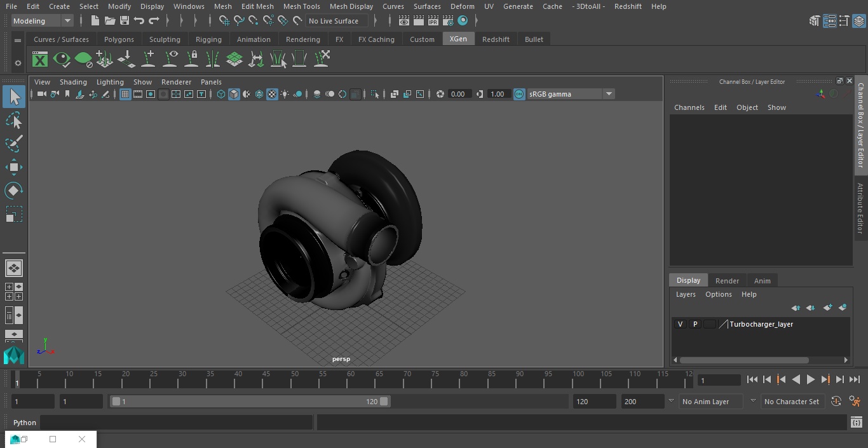The height and width of the screenshot is (448, 868).
Task: Click the add guide icon on XGen shelf
Action: click(148, 60)
